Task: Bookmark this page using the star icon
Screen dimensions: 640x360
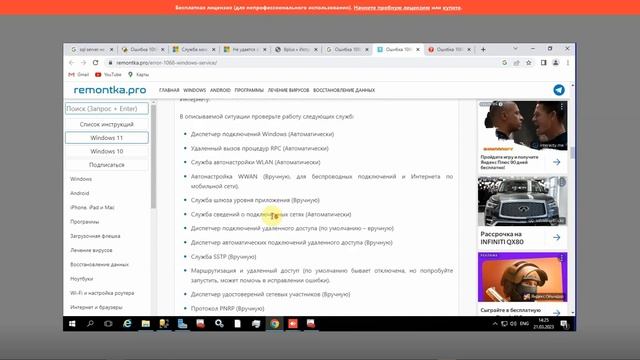Action: (x=529, y=63)
